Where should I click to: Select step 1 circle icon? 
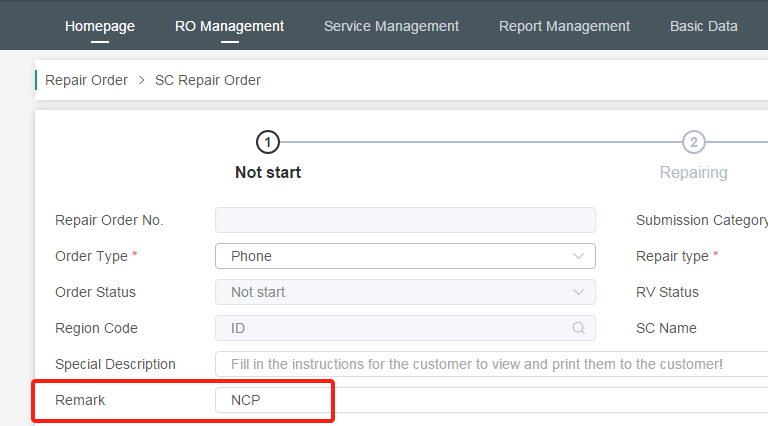click(268, 142)
